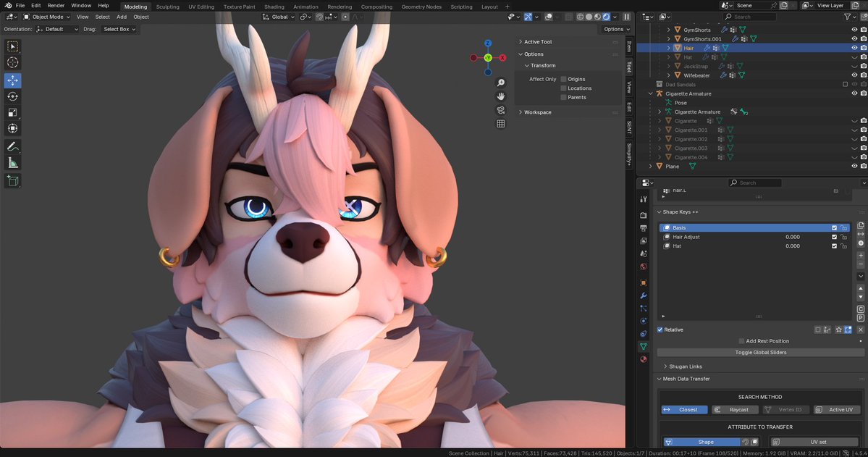Activate the Annotate tool

click(x=12, y=146)
